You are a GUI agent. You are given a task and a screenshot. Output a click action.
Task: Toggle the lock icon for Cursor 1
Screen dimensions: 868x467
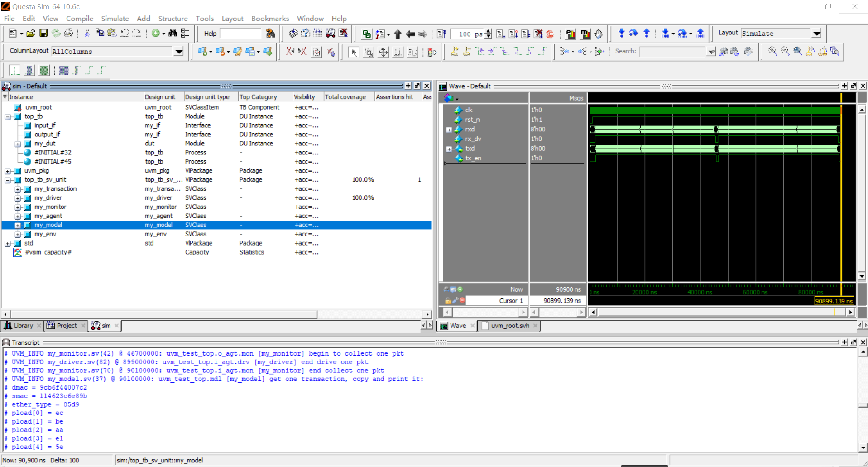pos(447,301)
